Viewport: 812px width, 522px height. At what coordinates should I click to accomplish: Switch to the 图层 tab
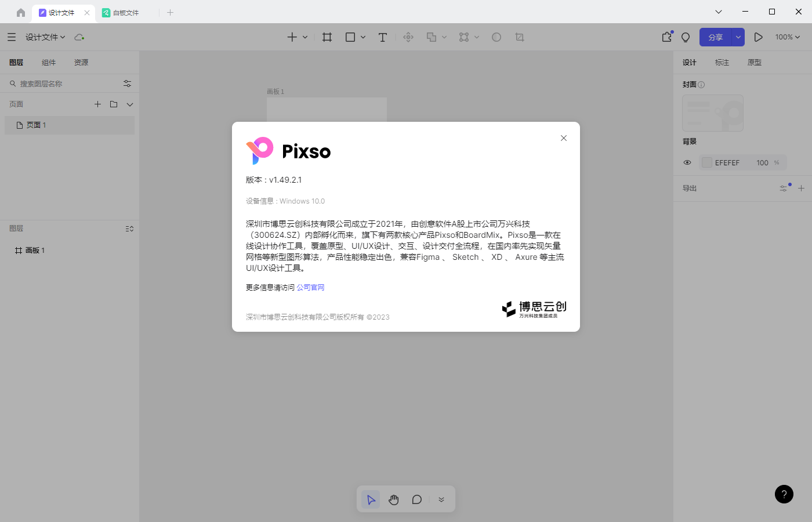pos(16,63)
